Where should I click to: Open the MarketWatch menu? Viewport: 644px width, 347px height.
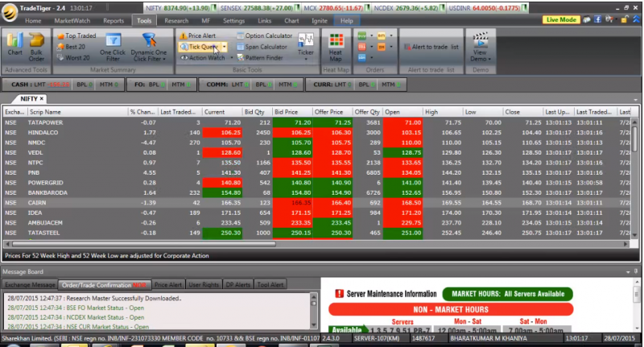[72, 21]
